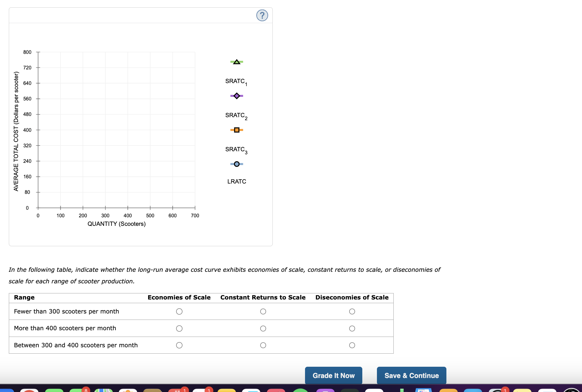Select the green SRATC1 curve tool
Screen dimensions: 582x392
tap(236, 62)
